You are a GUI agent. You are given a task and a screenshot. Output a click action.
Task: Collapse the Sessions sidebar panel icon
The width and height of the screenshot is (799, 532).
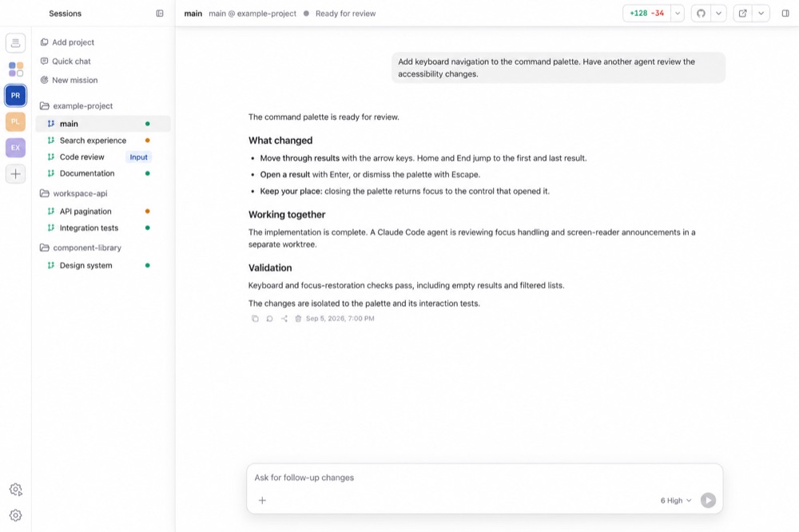pos(160,14)
